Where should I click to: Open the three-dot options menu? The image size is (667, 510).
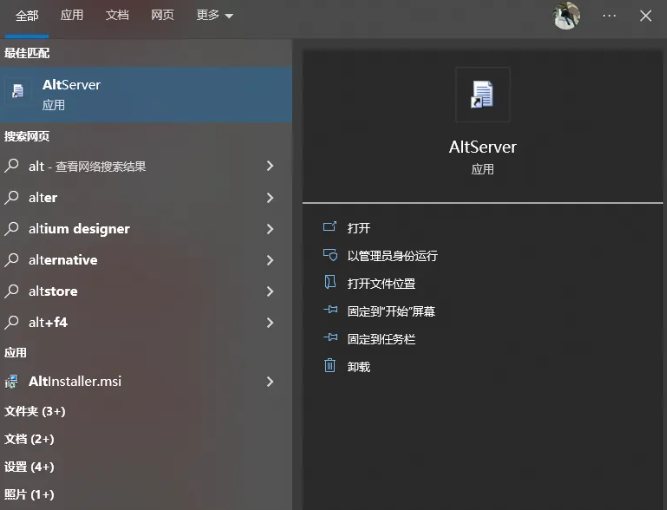(609, 16)
